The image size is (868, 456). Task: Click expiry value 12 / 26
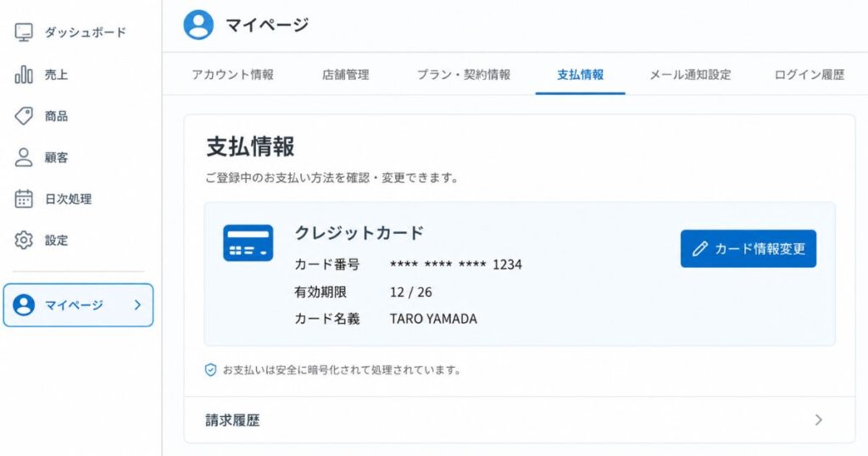click(411, 292)
